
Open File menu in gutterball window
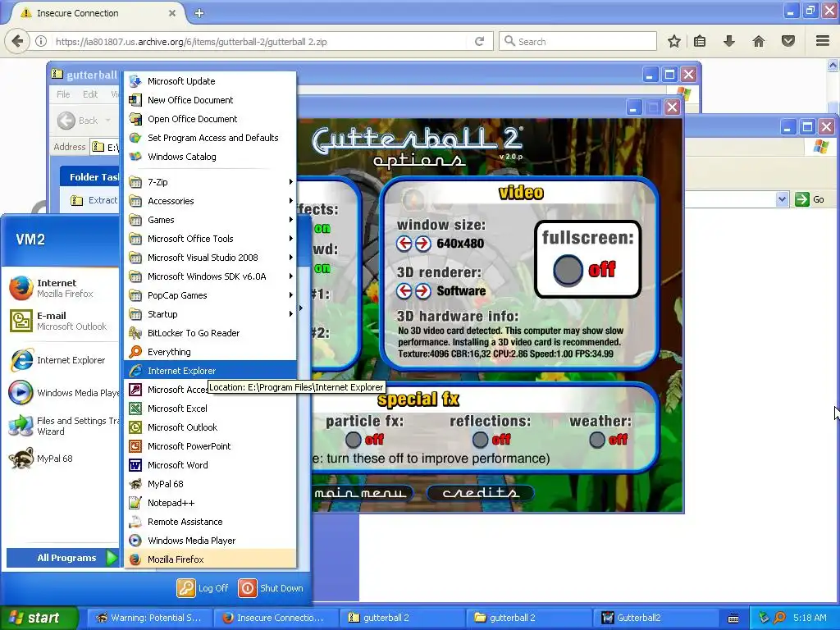[x=63, y=94]
